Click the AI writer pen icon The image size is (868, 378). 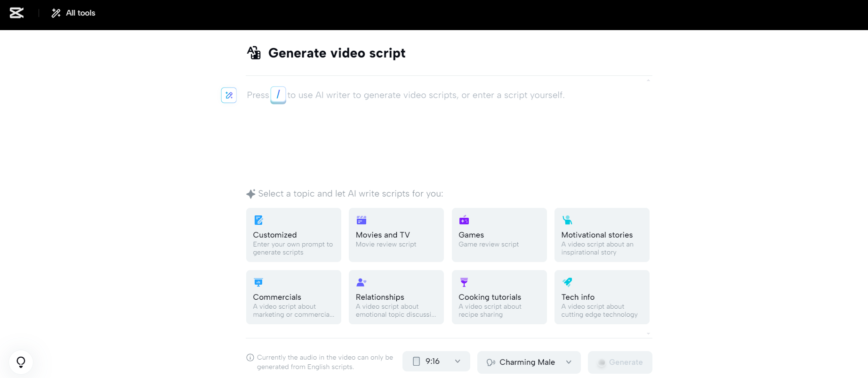[229, 95]
